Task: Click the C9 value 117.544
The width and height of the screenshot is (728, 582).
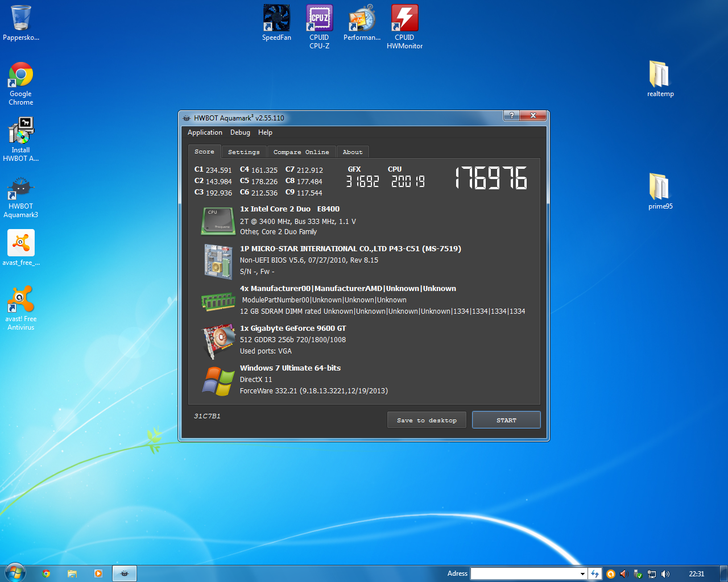Action: coord(310,193)
